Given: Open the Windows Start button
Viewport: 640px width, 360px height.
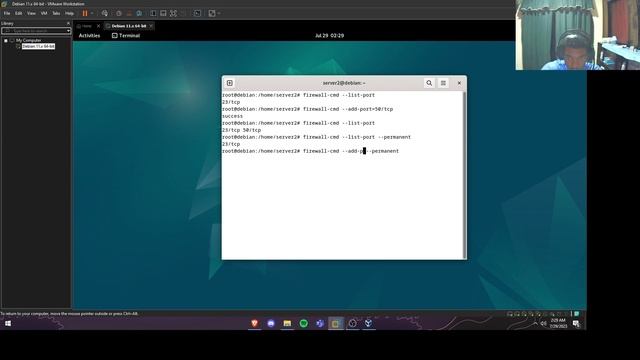Looking at the screenshot, I should click(8, 324).
